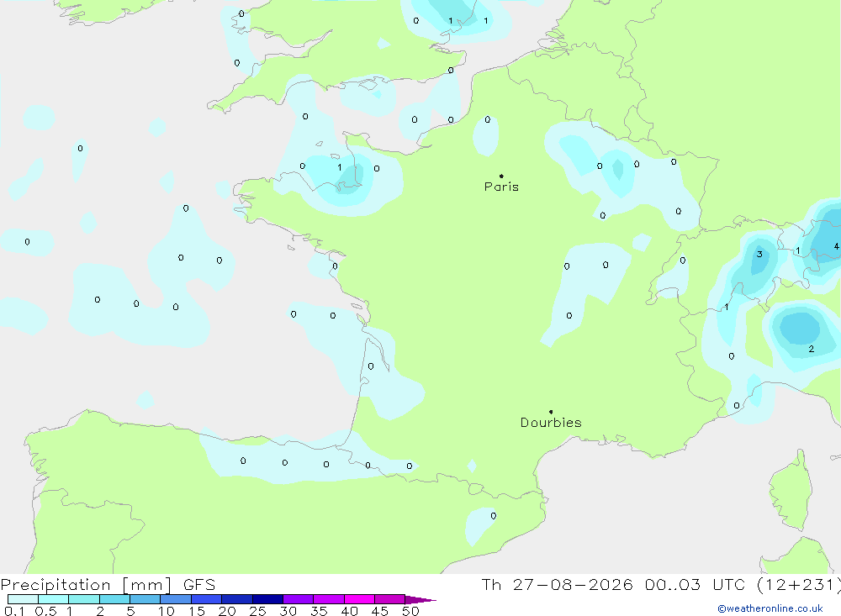Click the '20' legend scale label
Viewport: 841px width, 616px height.
click(x=227, y=611)
